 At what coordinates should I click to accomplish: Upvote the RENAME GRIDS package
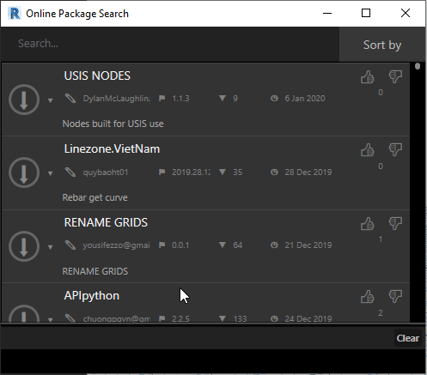[x=367, y=224]
